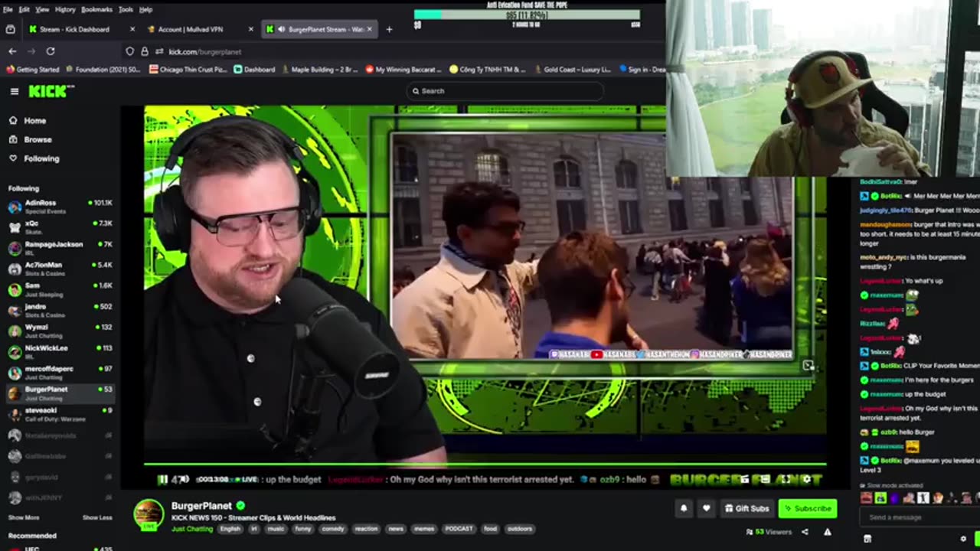Open the Dashboard bookmark
This screenshot has width=980, height=551.
pyautogui.click(x=254, y=69)
